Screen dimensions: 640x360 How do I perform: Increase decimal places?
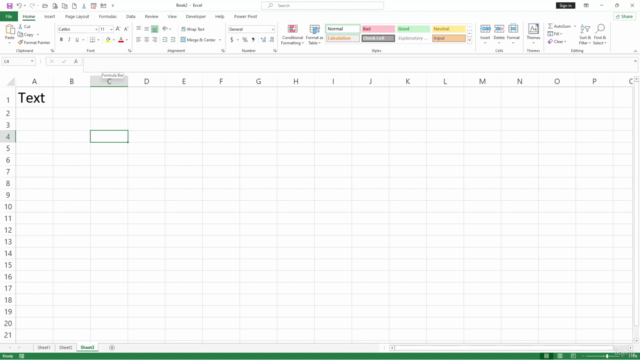pyautogui.click(x=263, y=40)
